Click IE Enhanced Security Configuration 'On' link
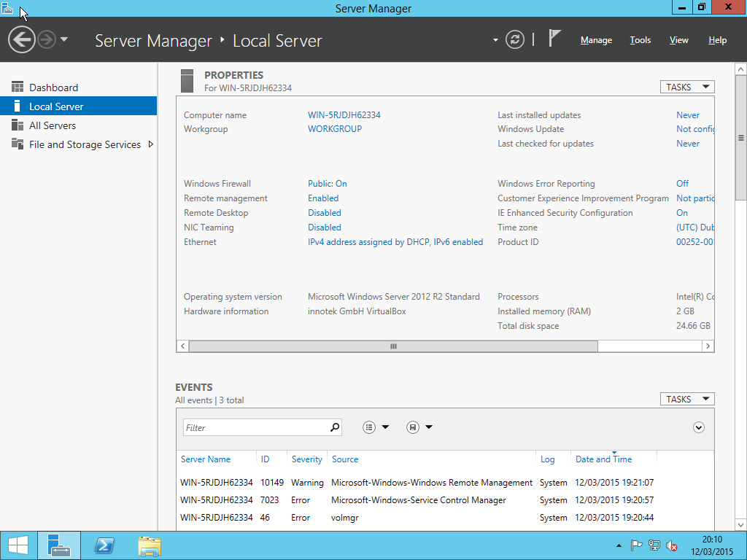The height and width of the screenshot is (560, 747). click(x=682, y=212)
